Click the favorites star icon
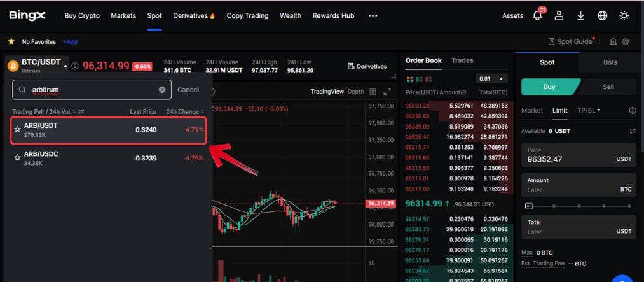The height and width of the screenshot is (282, 644). tap(11, 41)
